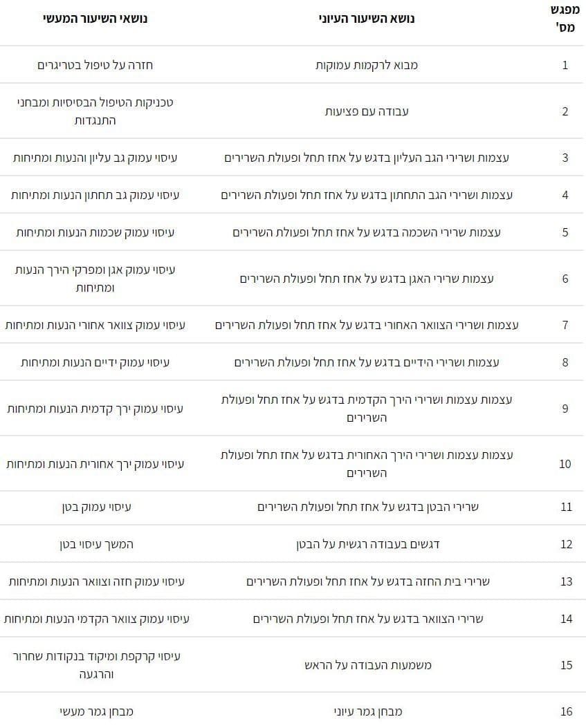
Task: Select 'עיסוי עמוק גב עליון והנעות ומתיחות'
Action: click(x=95, y=158)
